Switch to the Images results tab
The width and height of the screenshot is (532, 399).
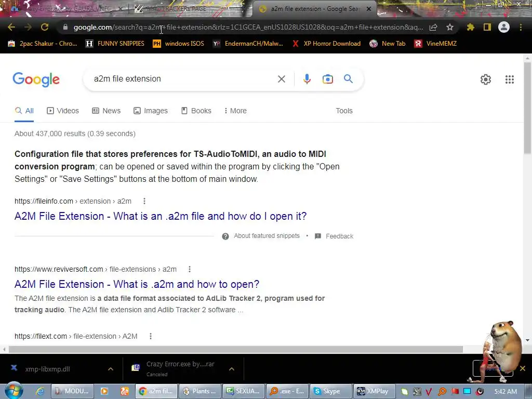[151, 111]
